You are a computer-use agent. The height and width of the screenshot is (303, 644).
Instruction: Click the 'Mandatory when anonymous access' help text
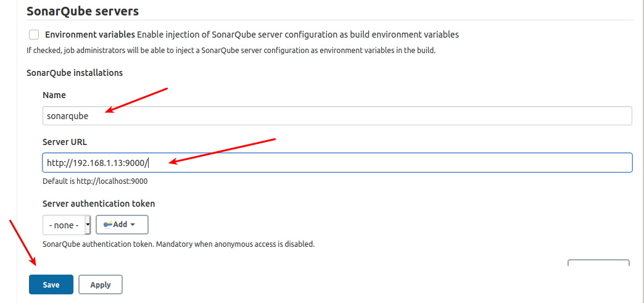click(x=178, y=244)
